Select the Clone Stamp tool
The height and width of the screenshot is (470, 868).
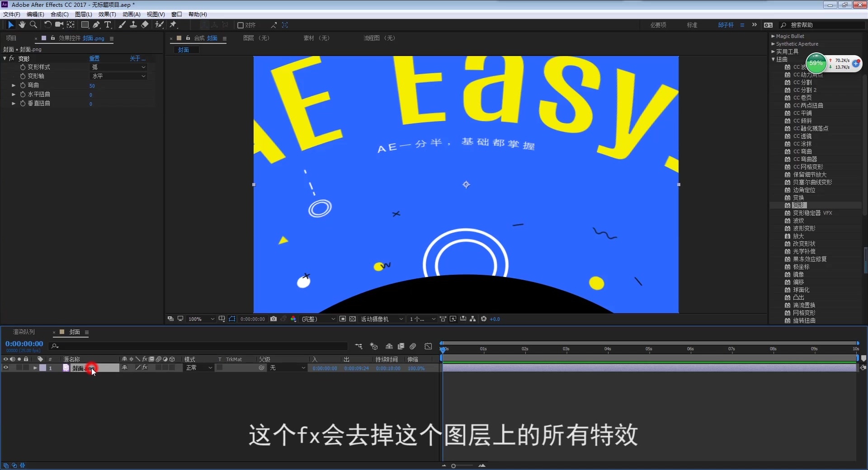point(133,25)
